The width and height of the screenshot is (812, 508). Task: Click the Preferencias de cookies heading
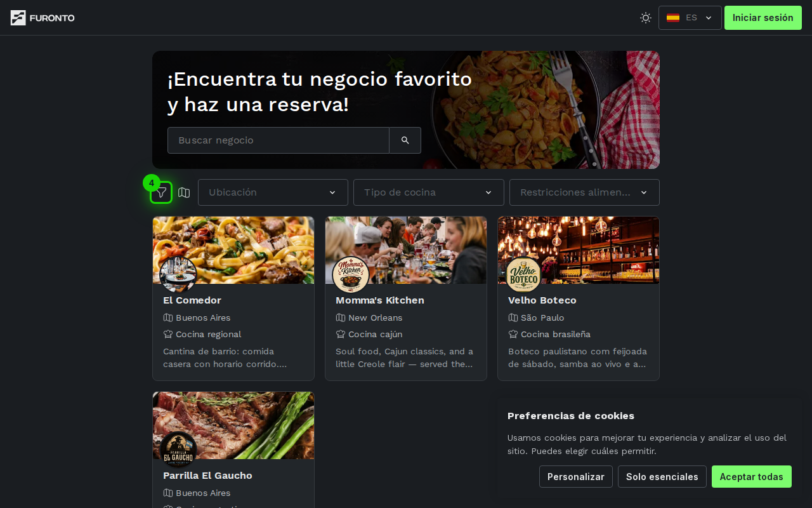click(x=571, y=416)
